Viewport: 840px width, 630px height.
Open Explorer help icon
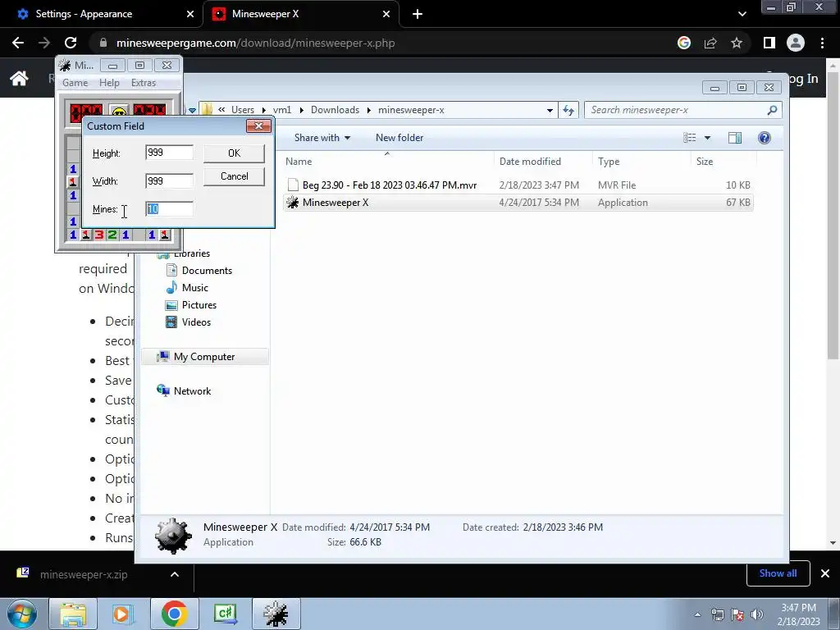(x=765, y=138)
